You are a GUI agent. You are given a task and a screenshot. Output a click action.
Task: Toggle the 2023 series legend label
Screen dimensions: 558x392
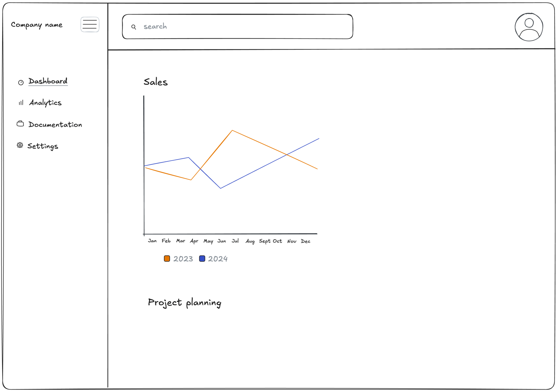183,259
